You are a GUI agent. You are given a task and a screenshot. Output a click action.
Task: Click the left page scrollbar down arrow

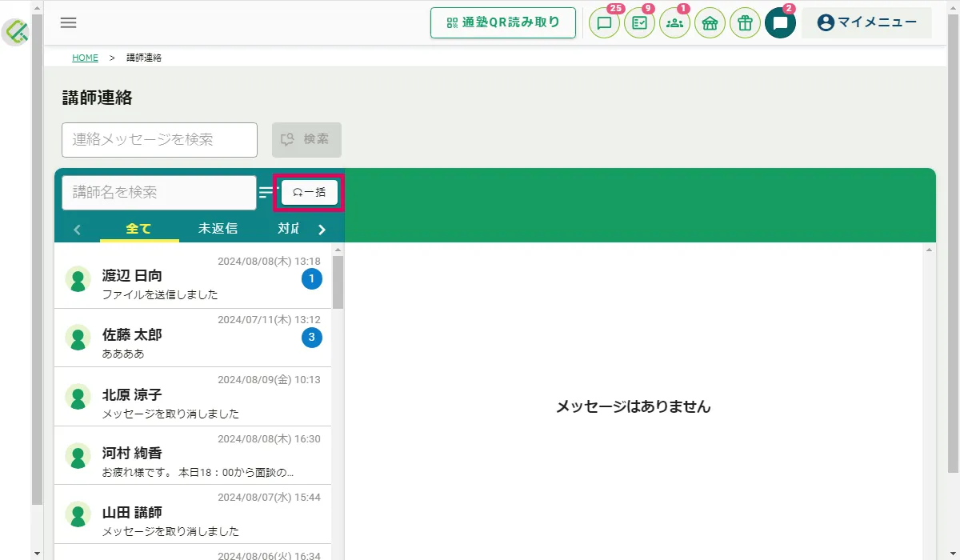pos(37,553)
